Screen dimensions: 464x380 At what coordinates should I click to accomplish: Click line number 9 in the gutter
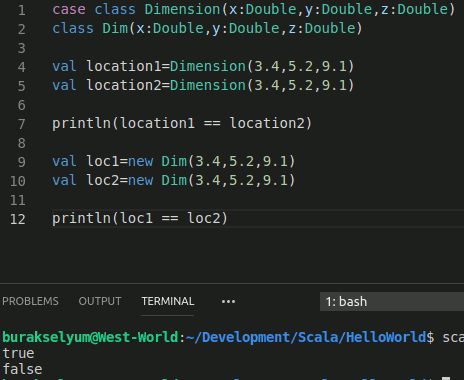[x=22, y=162]
